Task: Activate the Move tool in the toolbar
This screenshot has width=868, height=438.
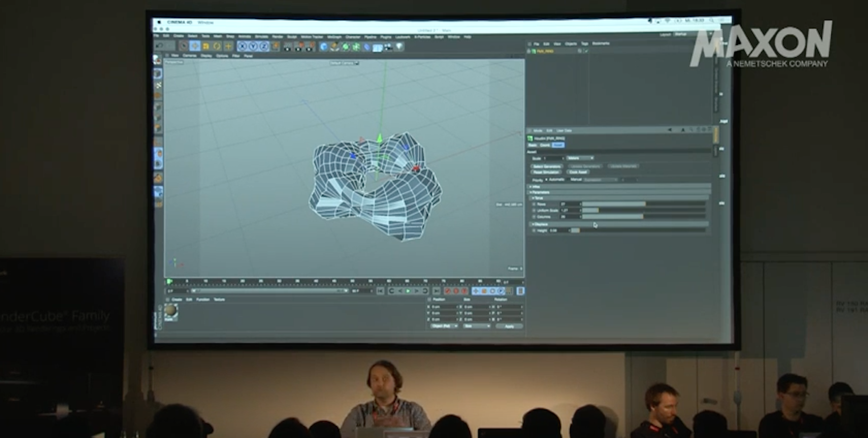Action: pos(195,46)
